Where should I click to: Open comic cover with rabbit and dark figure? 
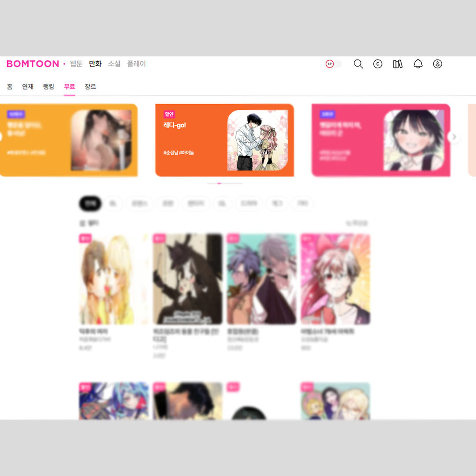[188, 279]
